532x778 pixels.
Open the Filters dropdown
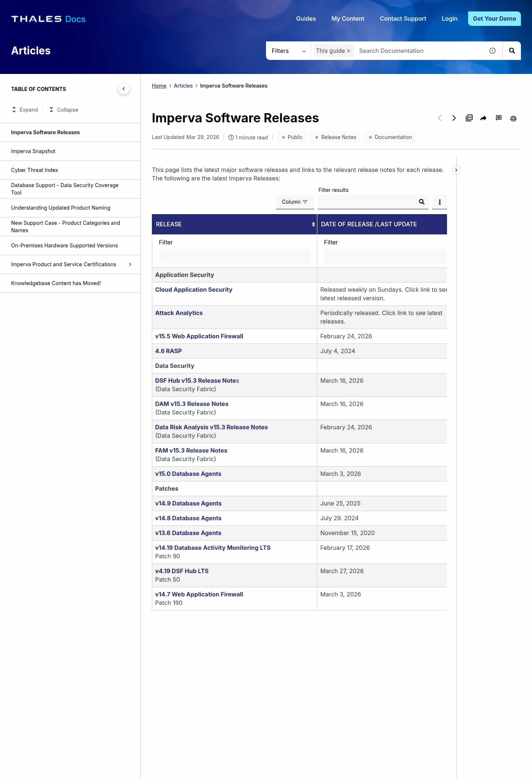(x=288, y=51)
